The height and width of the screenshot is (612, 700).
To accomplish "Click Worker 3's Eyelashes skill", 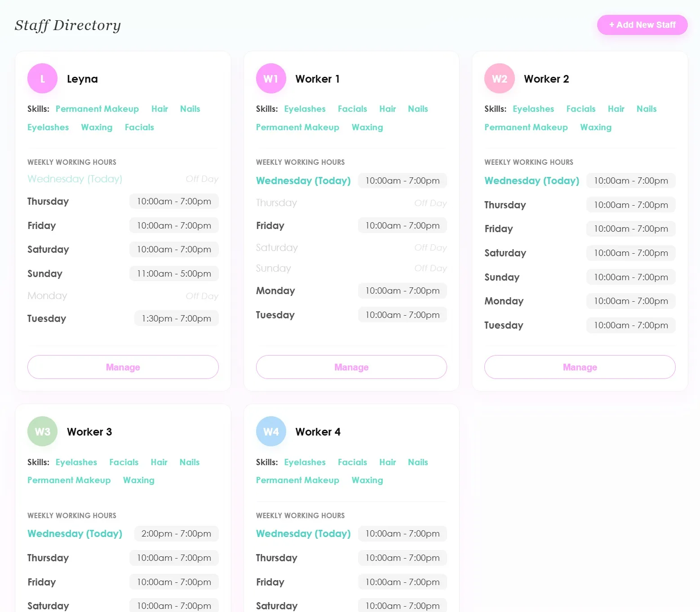I will [76, 462].
